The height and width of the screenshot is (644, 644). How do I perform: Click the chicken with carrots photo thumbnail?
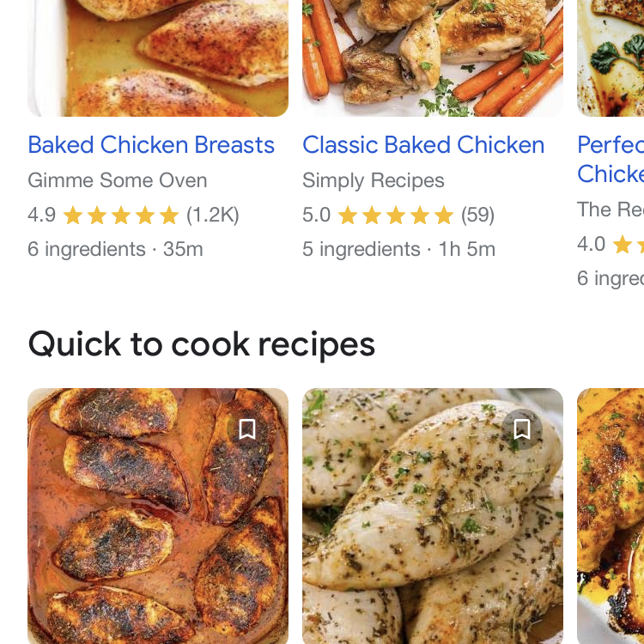pos(433,58)
